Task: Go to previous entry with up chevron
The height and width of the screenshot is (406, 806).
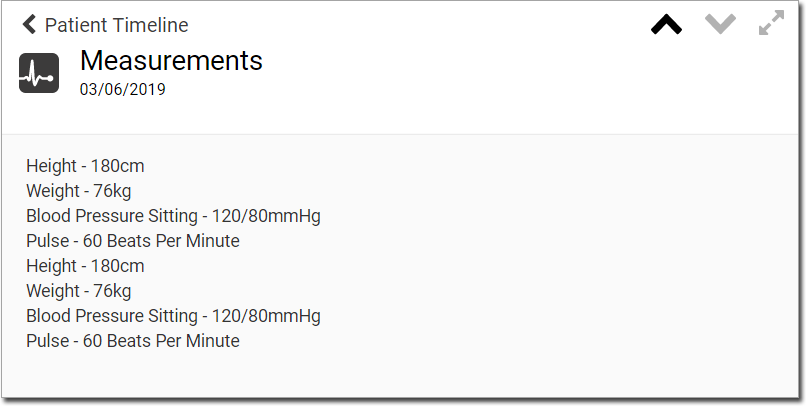Action: click(666, 24)
